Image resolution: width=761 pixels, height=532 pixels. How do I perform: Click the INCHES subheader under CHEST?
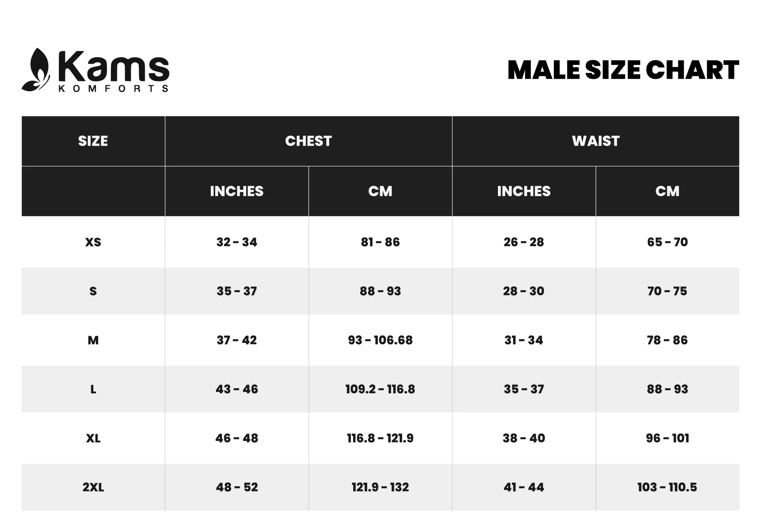[237, 191]
